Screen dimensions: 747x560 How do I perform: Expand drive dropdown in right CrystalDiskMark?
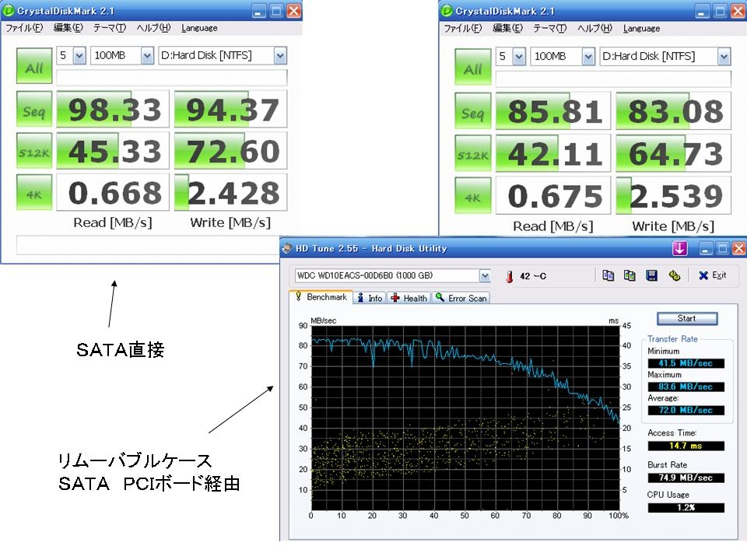tap(724, 57)
